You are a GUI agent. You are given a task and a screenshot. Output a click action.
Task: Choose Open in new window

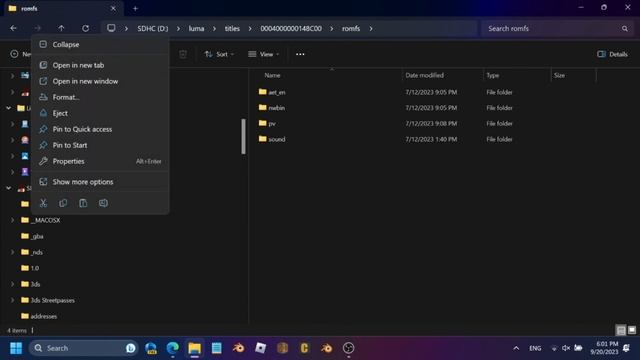100,81
